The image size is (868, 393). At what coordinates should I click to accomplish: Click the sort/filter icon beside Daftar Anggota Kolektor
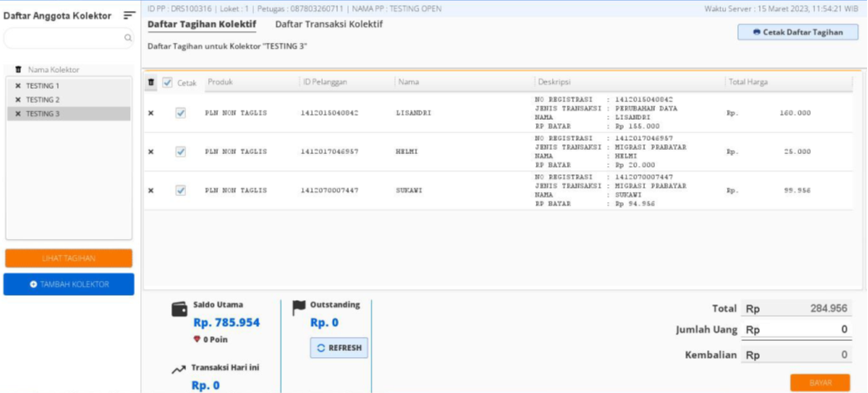click(128, 15)
